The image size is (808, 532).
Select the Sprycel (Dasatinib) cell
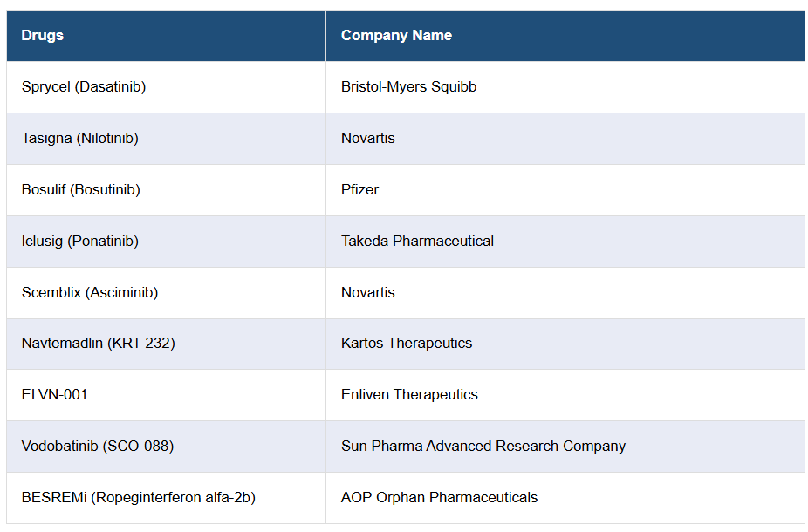click(84, 87)
